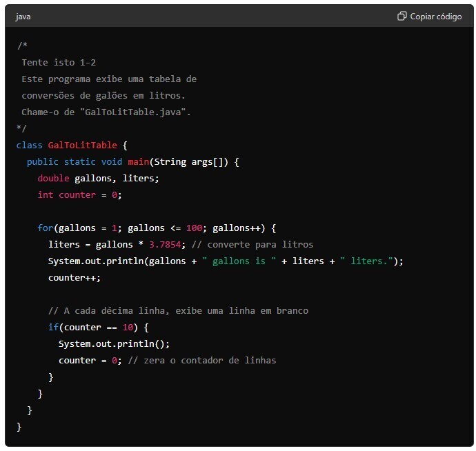The image size is (476, 451).
Task: Click the "if(counter == 10) {" line
Action: point(99,328)
